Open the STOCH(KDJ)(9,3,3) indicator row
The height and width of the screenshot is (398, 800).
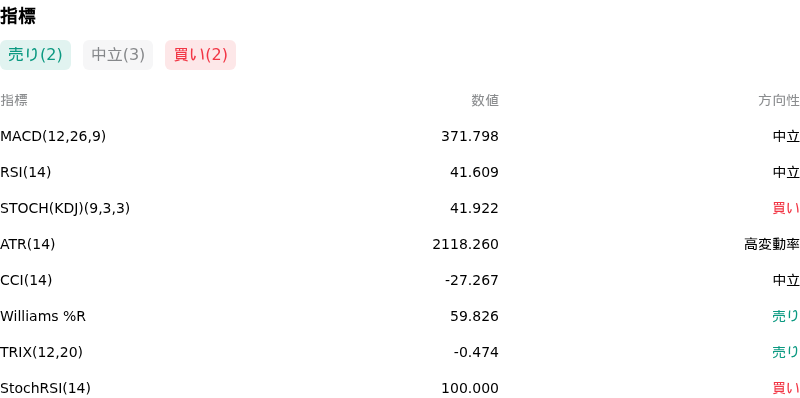point(400,209)
